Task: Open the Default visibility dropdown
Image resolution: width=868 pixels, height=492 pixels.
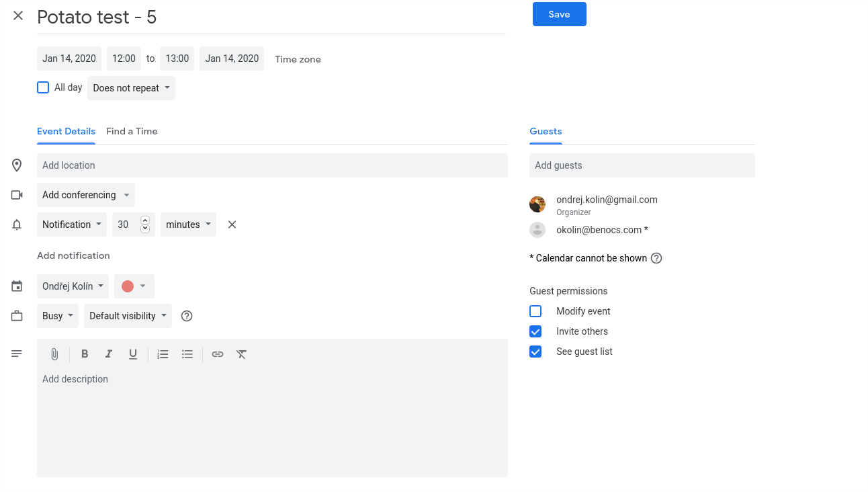Action: pyautogui.click(x=128, y=316)
